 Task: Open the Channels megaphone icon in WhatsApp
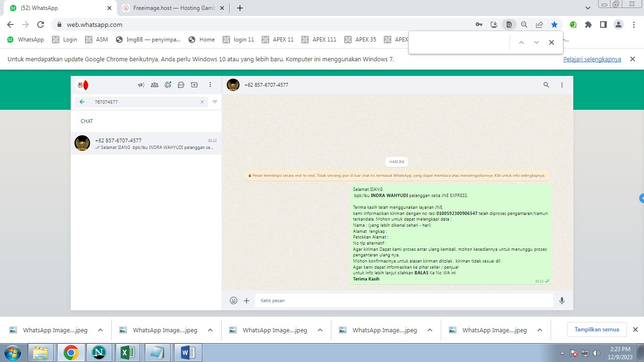(x=141, y=85)
